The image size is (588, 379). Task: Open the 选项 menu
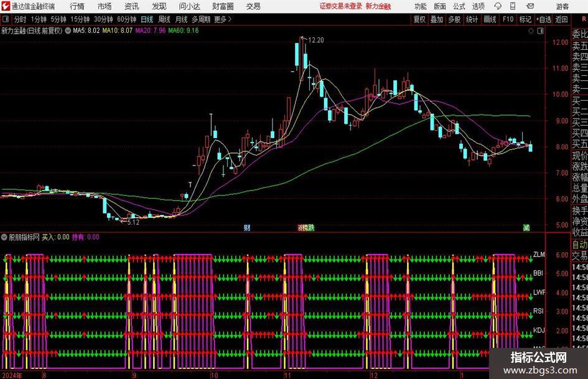[x=478, y=6]
